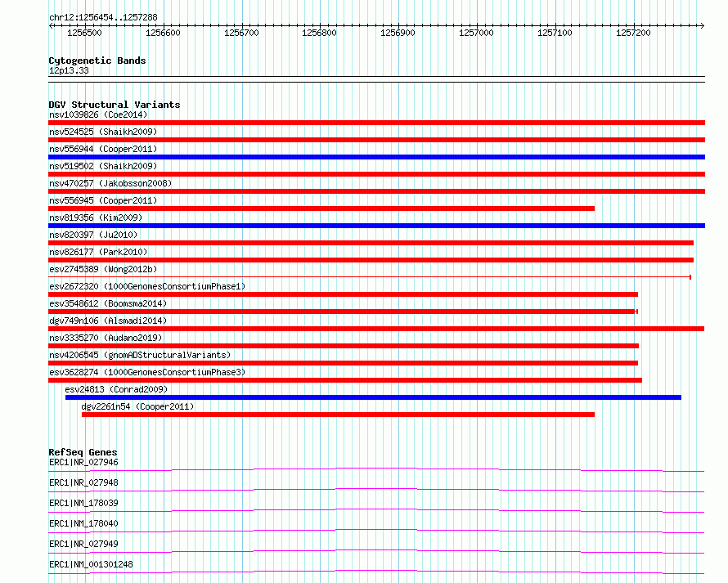Open esv24813 (Conrad2009) variant
728x583 pixels.
click(x=116, y=389)
